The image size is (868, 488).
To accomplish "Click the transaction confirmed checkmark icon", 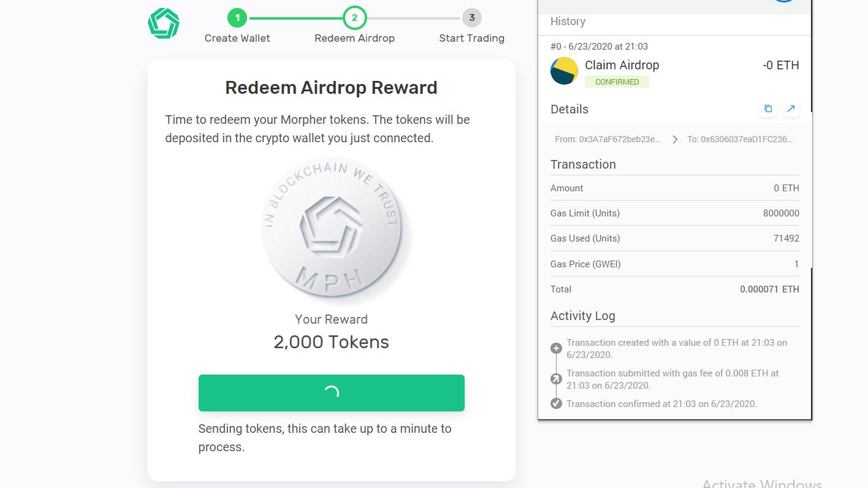I will pyautogui.click(x=556, y=403).
